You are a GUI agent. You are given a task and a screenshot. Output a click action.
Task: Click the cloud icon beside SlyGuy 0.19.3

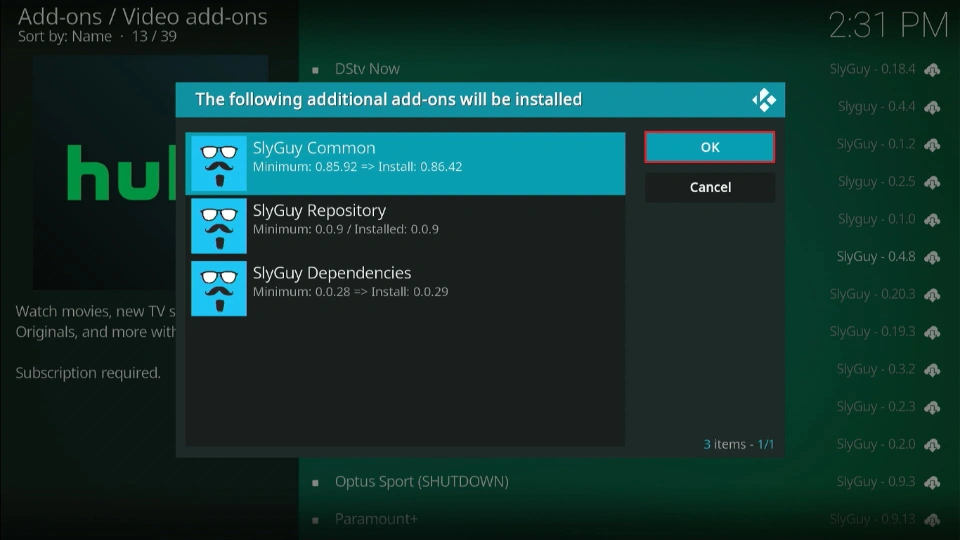click(x=932, y=332)
